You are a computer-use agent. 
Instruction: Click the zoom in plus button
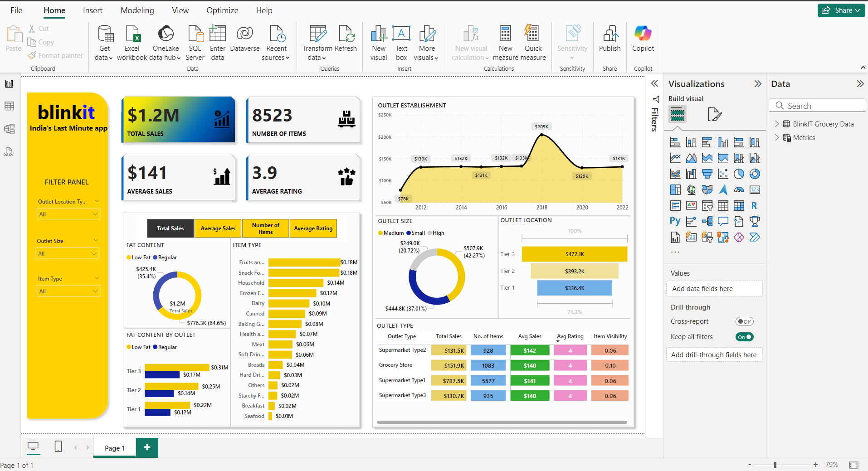(x=815, y=465)
